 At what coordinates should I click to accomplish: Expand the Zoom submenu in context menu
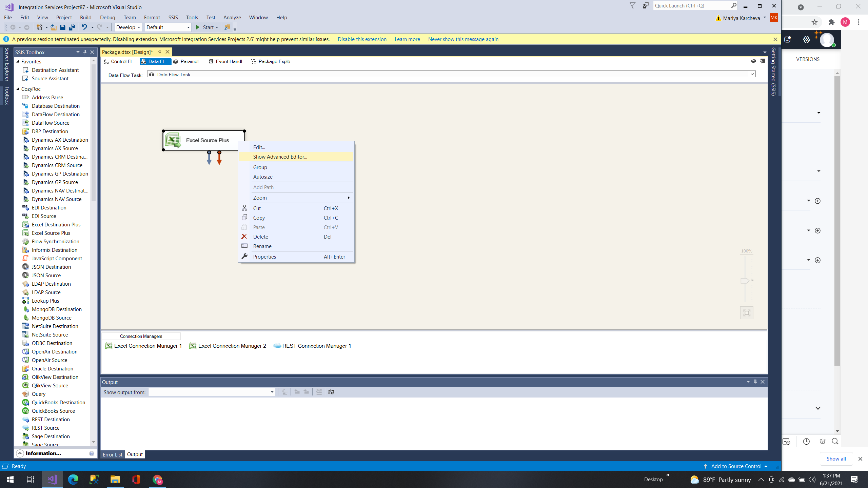[302, 198]
